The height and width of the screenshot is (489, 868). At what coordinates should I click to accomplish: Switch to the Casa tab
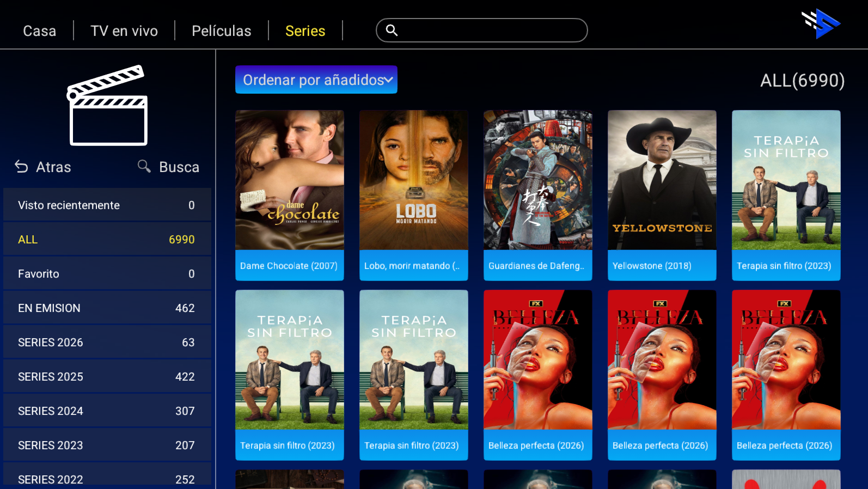39,31
